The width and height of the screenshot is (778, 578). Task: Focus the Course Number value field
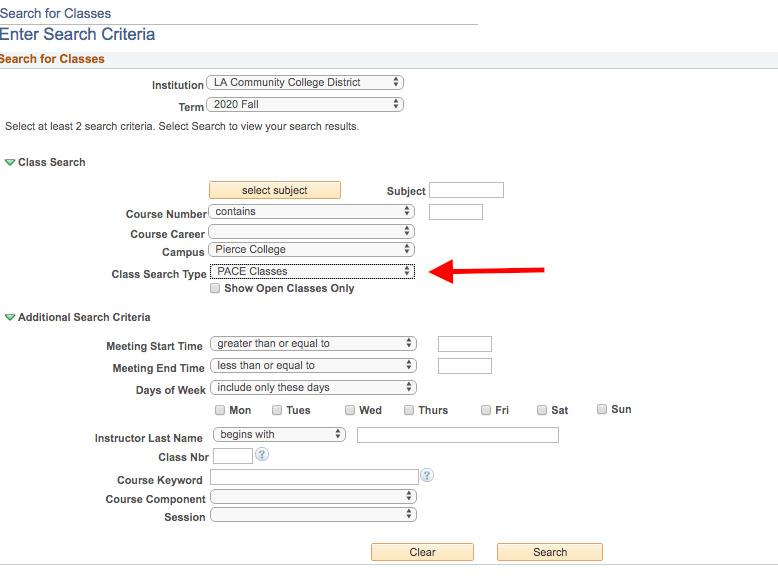pos(456,212)
